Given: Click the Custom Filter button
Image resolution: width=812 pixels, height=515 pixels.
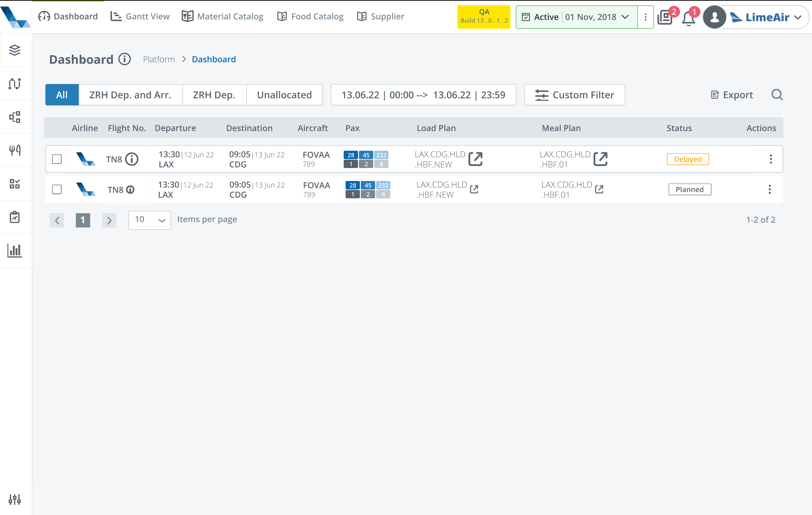Looking at the screenshot, I should [x=575, y=95].
